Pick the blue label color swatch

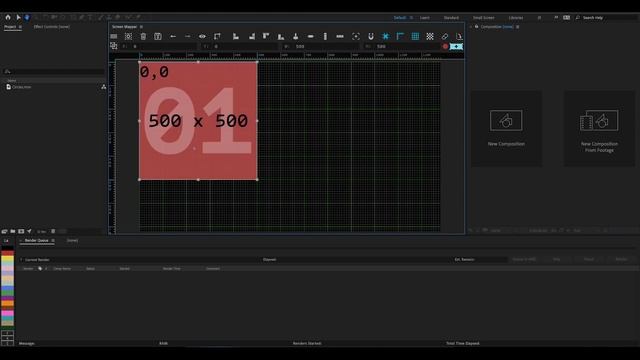7,288
